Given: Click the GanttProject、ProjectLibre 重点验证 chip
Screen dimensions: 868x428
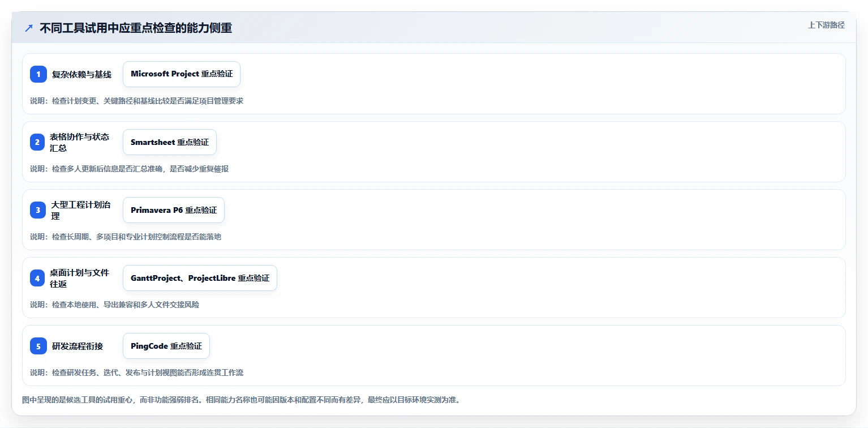Looking at the screenshot, I should click(200, 278).
